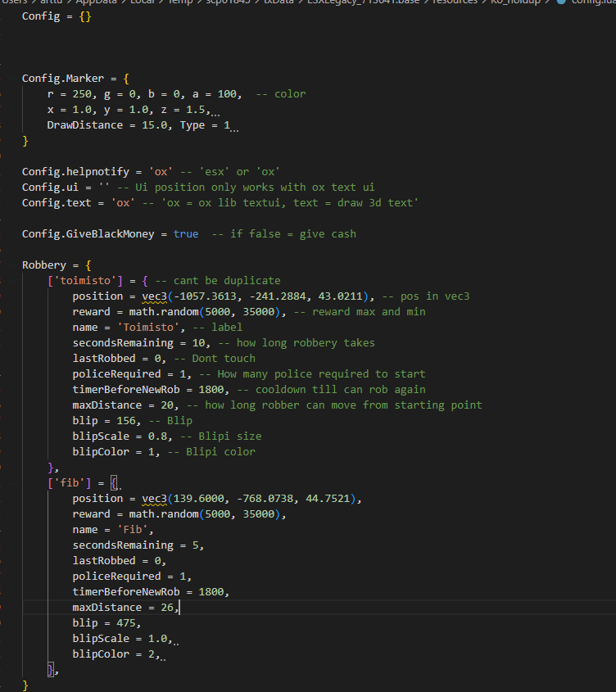This screenshot has height=692, width=616.
Task: Click the 'true' value of GiveBlackMoney
Action: tap(186, 234)
